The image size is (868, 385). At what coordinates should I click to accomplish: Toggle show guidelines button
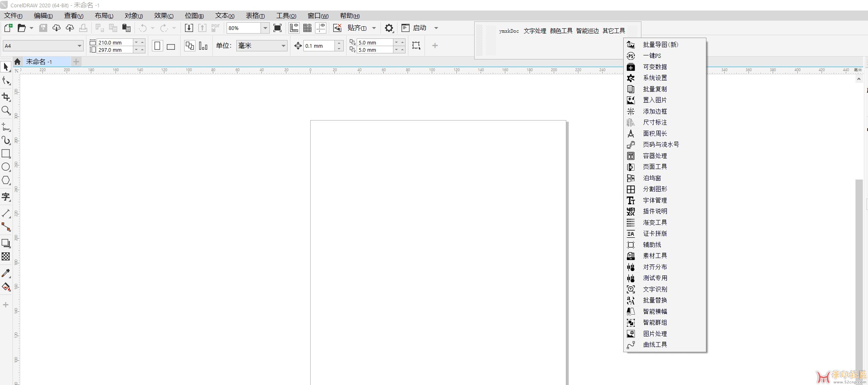point(321,28)
